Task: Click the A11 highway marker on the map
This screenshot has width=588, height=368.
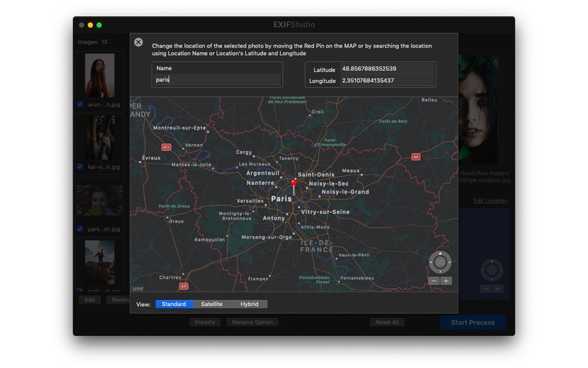Action: 183,286
